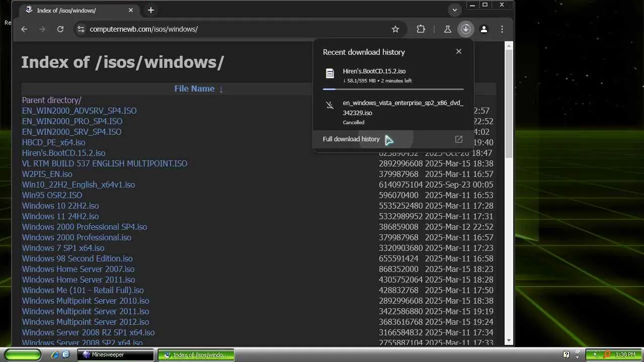
Task: Open a new browser tab
Action: pos(151,10)
